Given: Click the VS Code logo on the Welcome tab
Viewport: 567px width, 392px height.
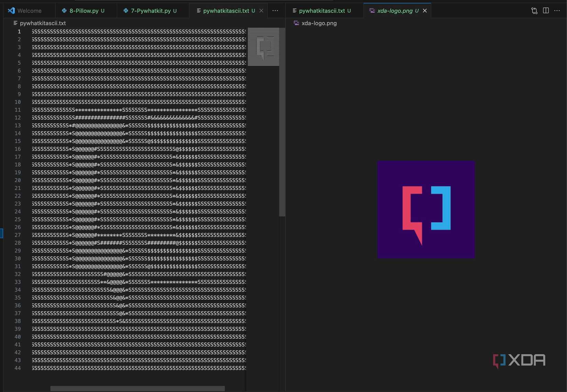Looking at the screenshot, I should pos(11,11).
